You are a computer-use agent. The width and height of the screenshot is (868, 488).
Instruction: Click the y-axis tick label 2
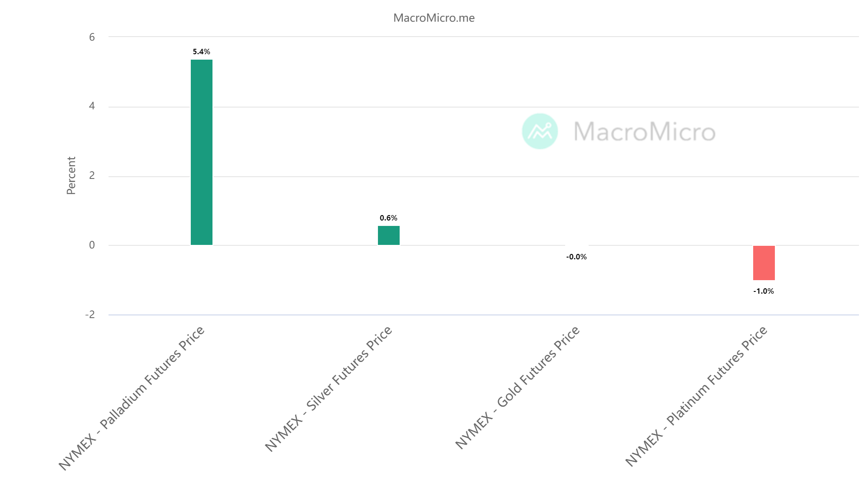click(92, 176)
